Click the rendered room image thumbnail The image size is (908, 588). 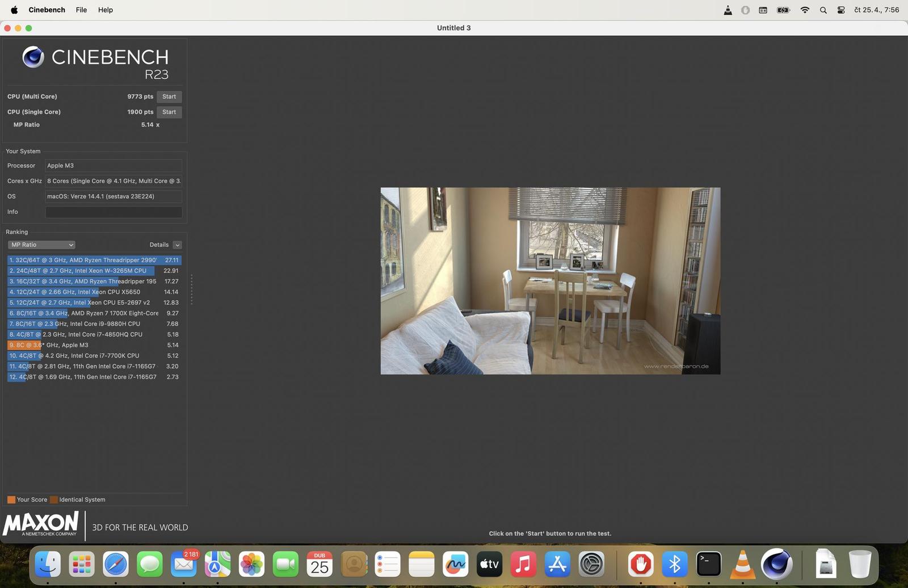click(x=550, y=281)
